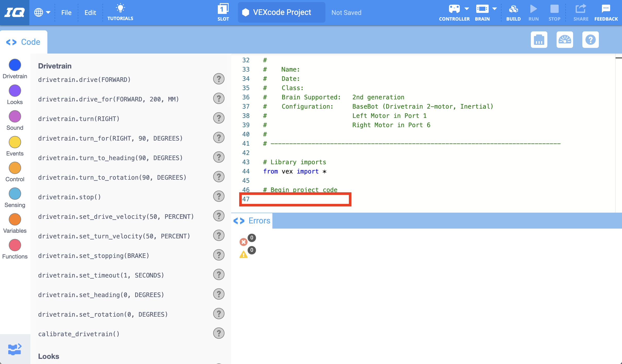Switch project to Blocks mode toggle
Viewport: 622px width, 364px height.
coord(15,349)
